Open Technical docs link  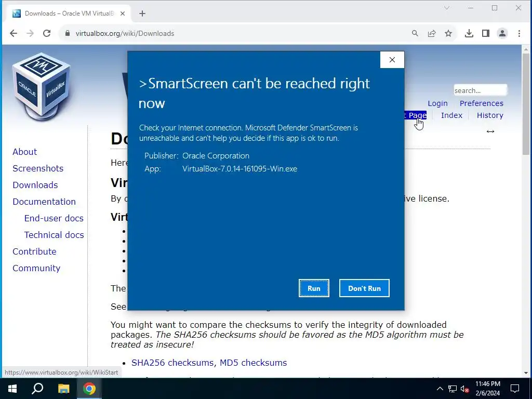coord(54,235)
